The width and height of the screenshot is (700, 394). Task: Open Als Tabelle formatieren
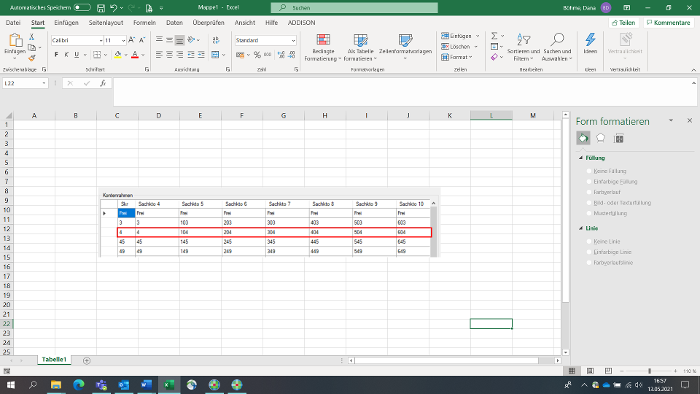tap(360, 47)
